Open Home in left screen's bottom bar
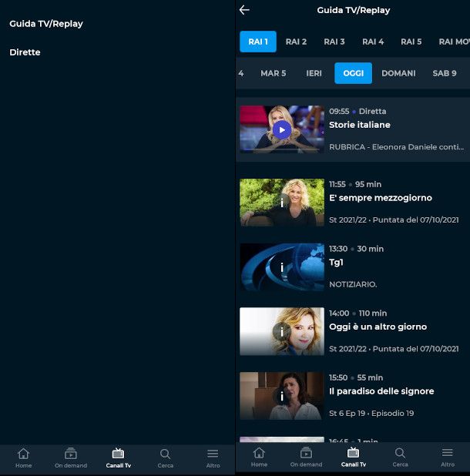 tap(23, 458)
